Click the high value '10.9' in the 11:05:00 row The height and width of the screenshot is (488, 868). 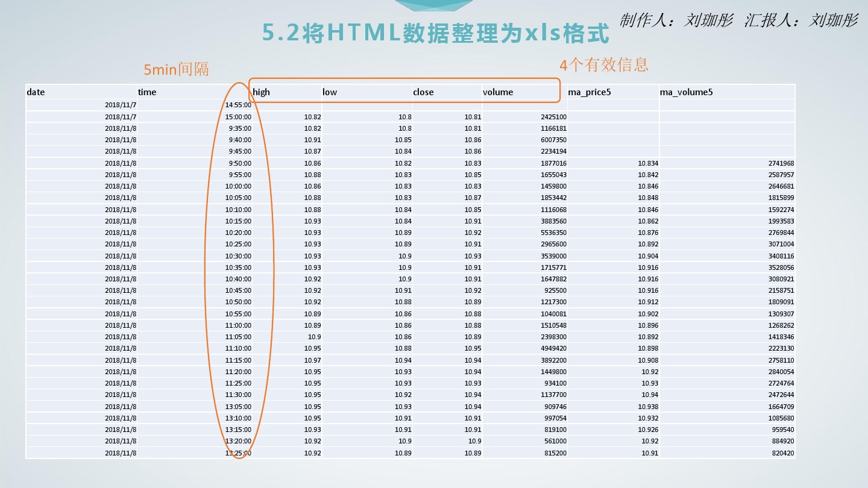click(315, 337)
